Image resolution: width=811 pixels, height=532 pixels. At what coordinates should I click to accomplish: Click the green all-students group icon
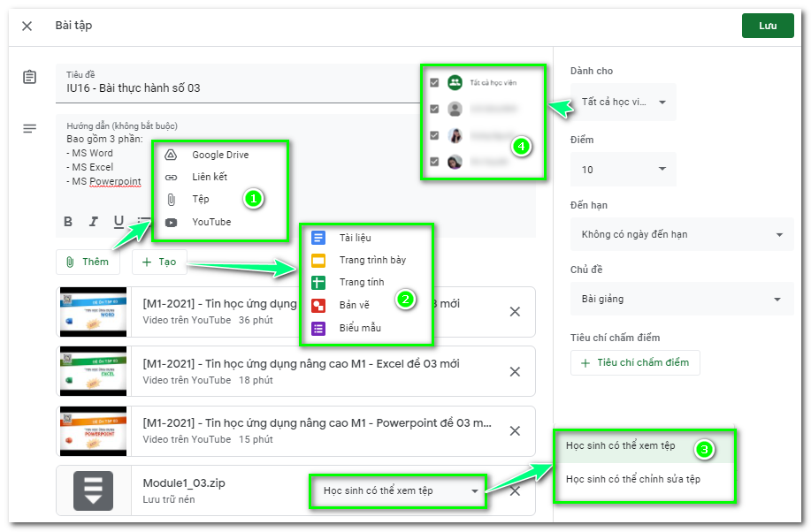pyautogui.click(x=455, y=82)
